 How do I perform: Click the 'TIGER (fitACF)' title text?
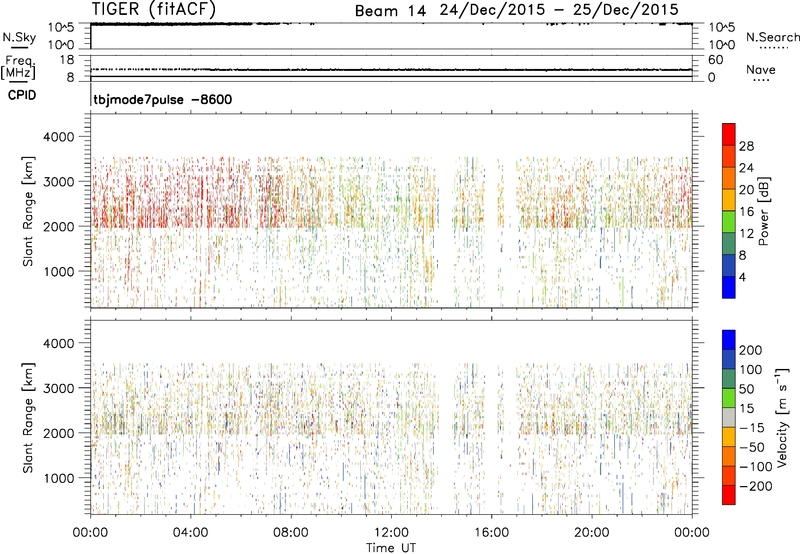pos(154,9)
